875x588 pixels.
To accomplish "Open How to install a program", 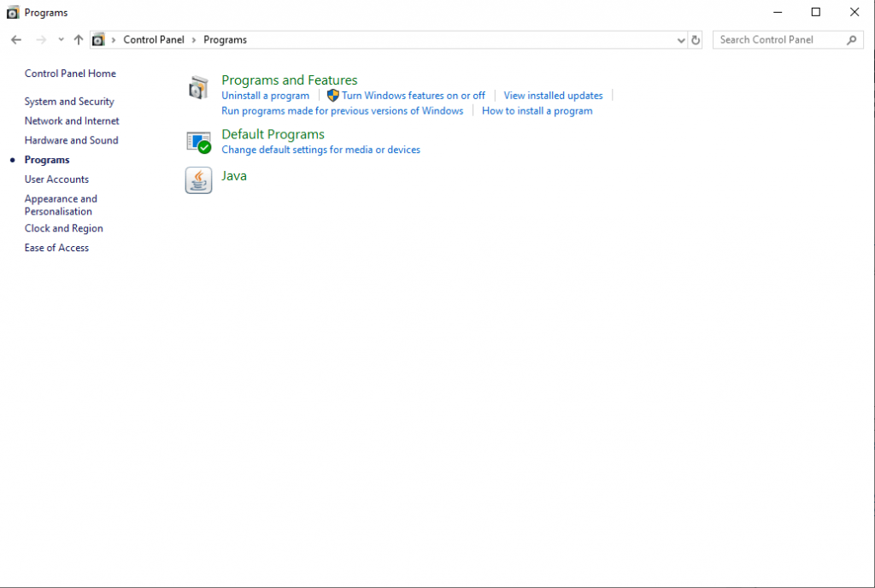I will [537, 110].
